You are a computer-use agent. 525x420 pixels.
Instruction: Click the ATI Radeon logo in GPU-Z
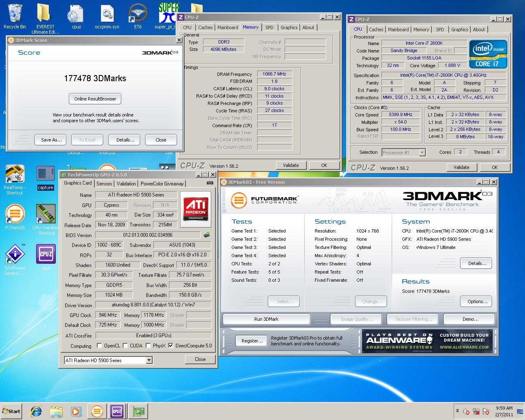(x=196, y=208)
